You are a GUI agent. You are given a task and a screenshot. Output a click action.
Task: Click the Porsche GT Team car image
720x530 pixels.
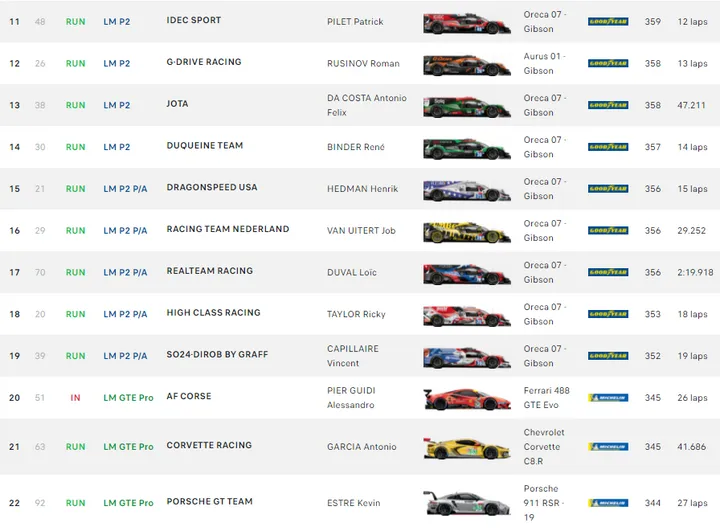point(467,503)
